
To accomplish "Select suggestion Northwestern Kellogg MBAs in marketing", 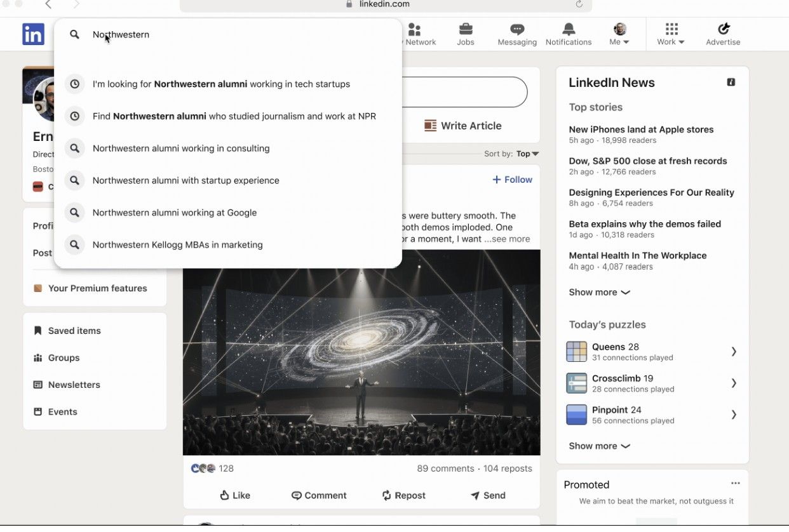I will click(x=177, y=244).
